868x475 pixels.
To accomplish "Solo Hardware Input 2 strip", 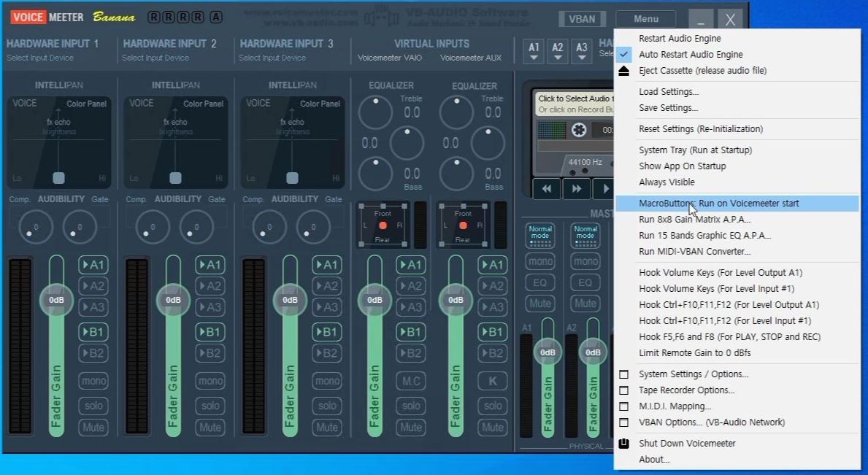I will tap(210, 406).
